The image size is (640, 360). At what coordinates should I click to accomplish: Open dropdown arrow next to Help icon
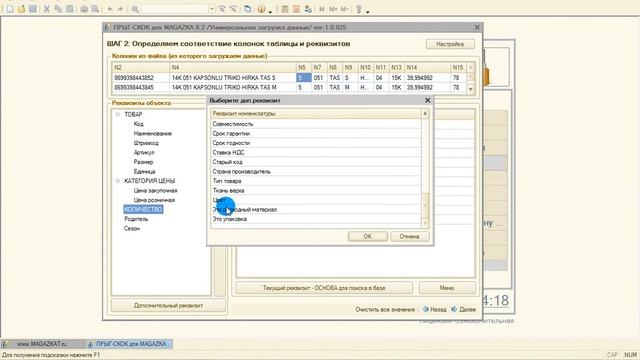click(x=270, y=11)
